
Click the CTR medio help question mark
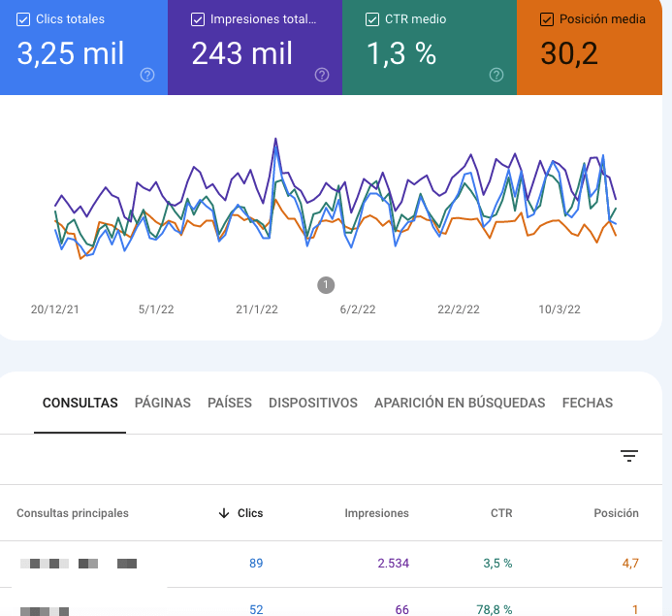[496, 75]
